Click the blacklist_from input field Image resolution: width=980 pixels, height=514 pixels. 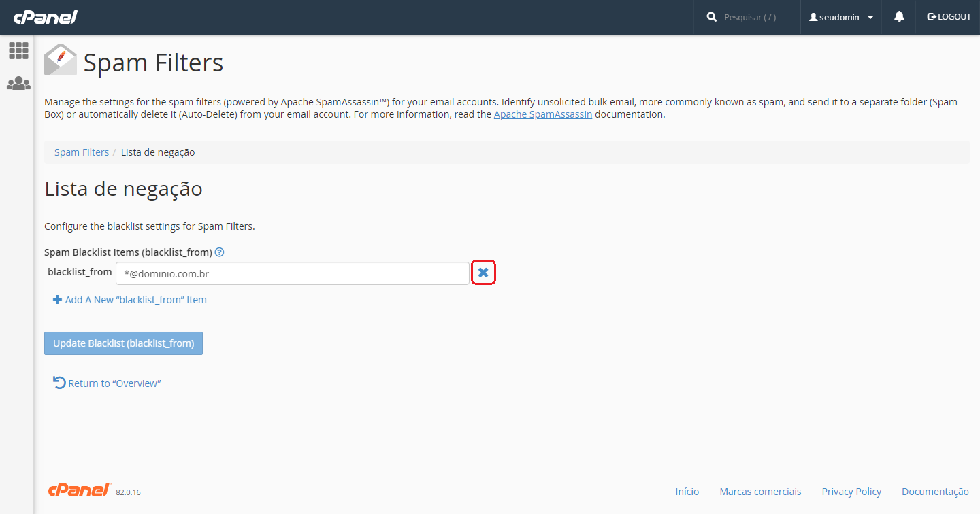pos(293,273)
